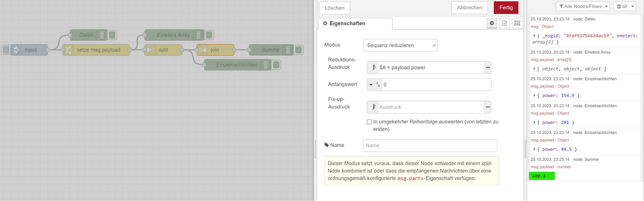Image resolution: width=644 pixels, height=201 pixels.
Task: Toggle the Daten debug node output
Action: click(113, 35)
